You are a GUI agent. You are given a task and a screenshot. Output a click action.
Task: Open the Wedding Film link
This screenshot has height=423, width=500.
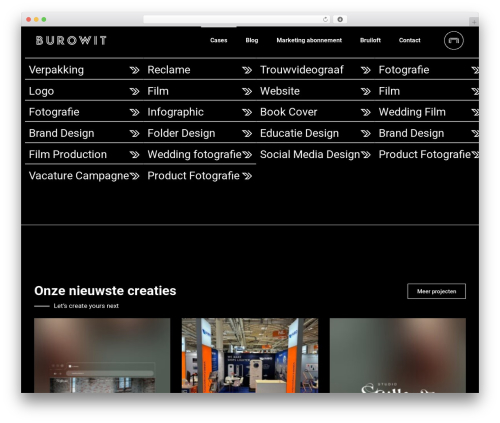412,112
